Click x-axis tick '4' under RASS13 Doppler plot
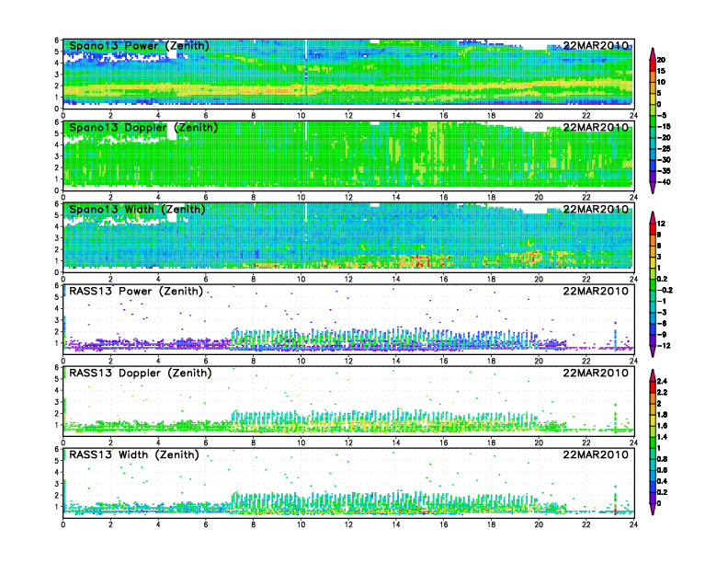The height and width of the screenshot is (563, 728). coord(158,442)
